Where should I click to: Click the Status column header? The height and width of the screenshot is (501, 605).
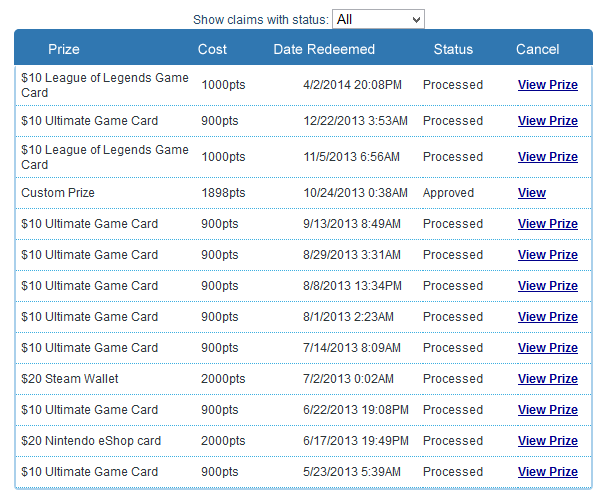click(453, 49)
